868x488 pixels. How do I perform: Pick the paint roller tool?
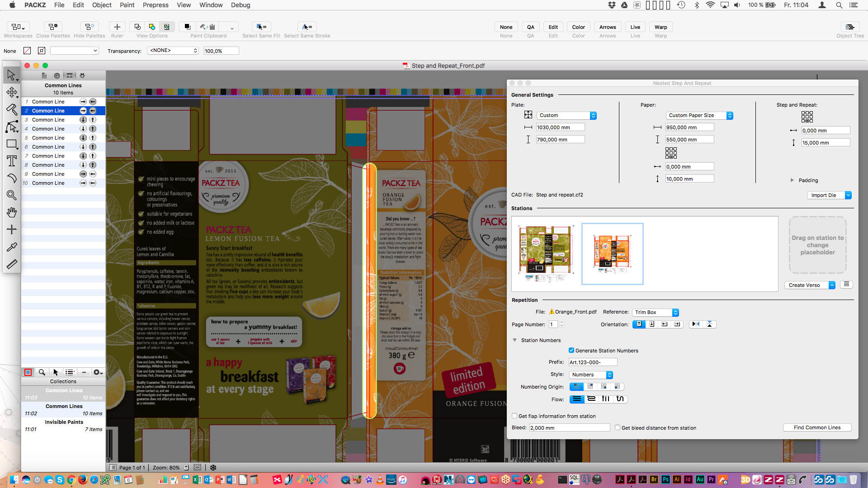(11, 109)
